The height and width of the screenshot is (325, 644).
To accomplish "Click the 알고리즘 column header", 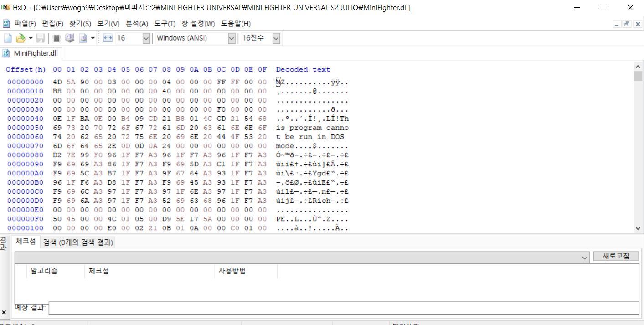I will pyautogui.click(x=56, y=271).
